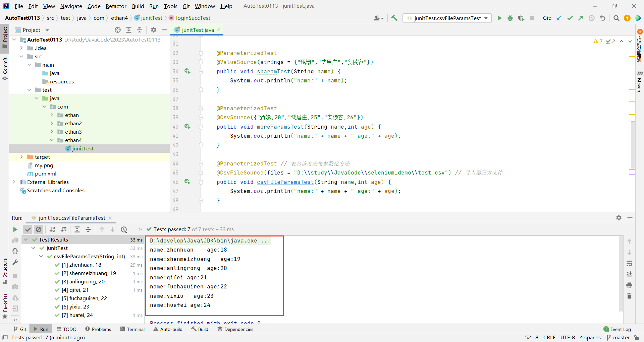
Task: Toggle Show Passed tests checkmark
Action: (x=28, y=229)
